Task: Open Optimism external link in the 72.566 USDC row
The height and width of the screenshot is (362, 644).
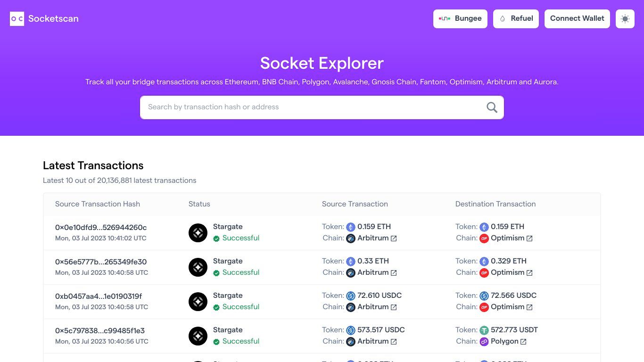Action: coord(529,307)
